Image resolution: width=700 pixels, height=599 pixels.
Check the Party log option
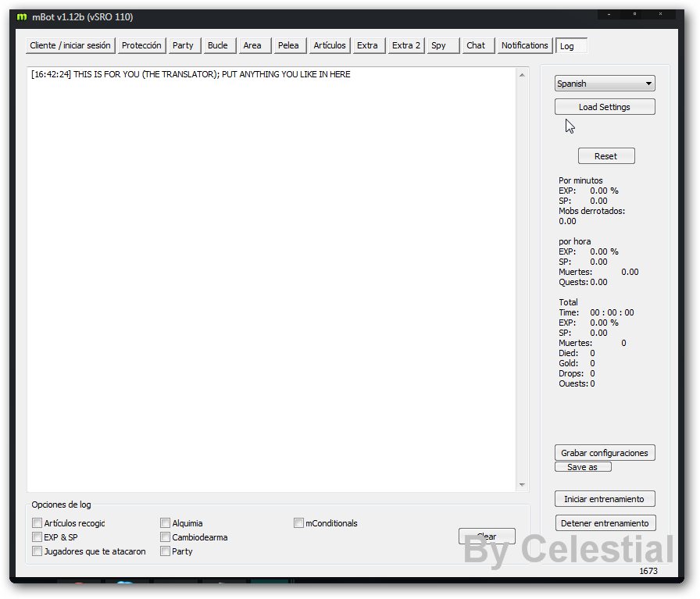click(165, 551)
